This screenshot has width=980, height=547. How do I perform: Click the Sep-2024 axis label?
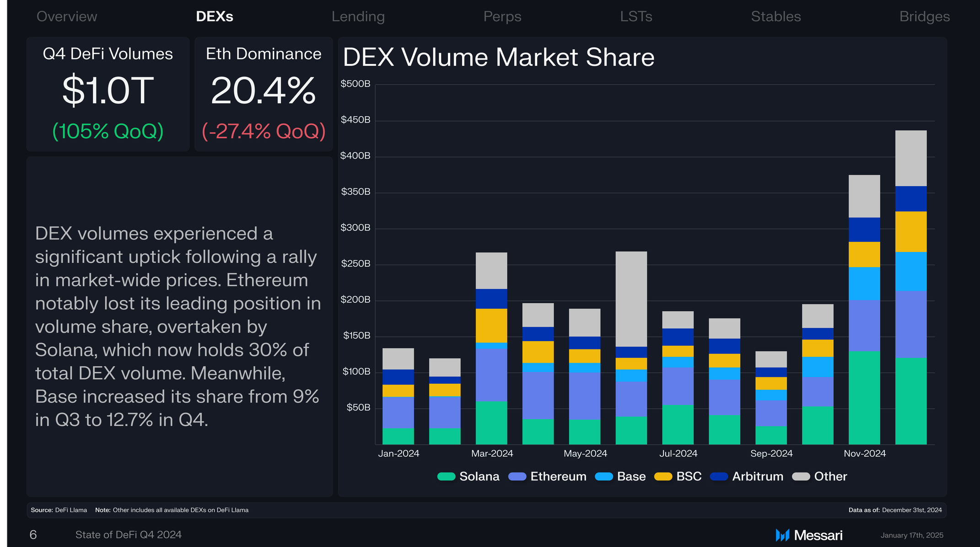click(x=771, y=454)
